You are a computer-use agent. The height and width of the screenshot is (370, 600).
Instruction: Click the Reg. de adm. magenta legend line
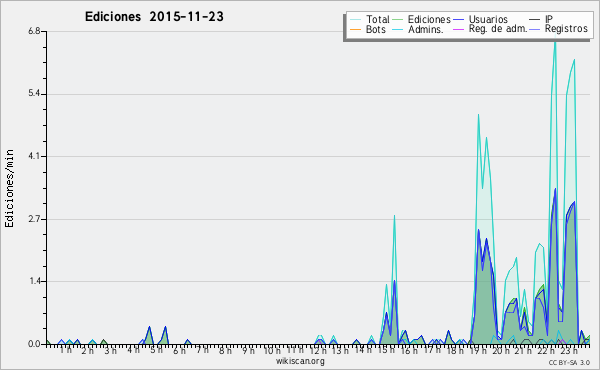458,29
